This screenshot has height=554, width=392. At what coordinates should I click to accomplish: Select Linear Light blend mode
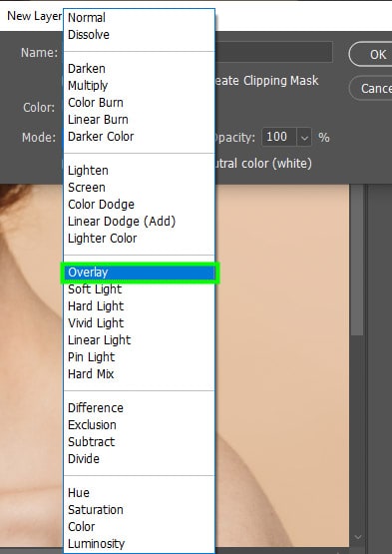(139, 340)
